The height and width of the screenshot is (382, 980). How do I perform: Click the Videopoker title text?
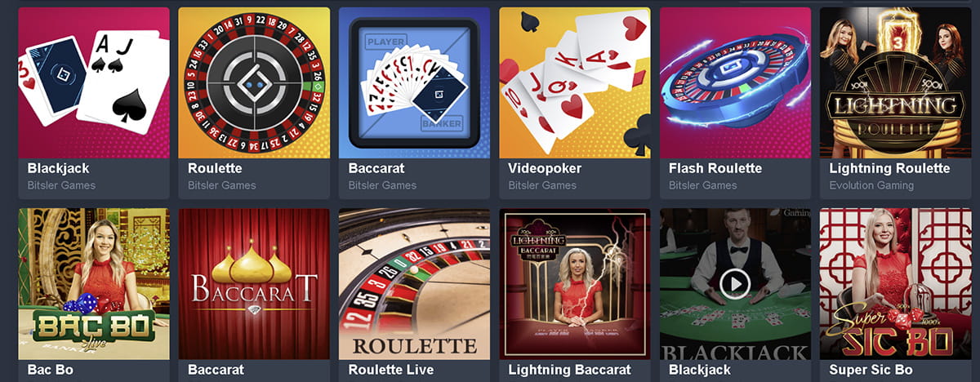545,168
